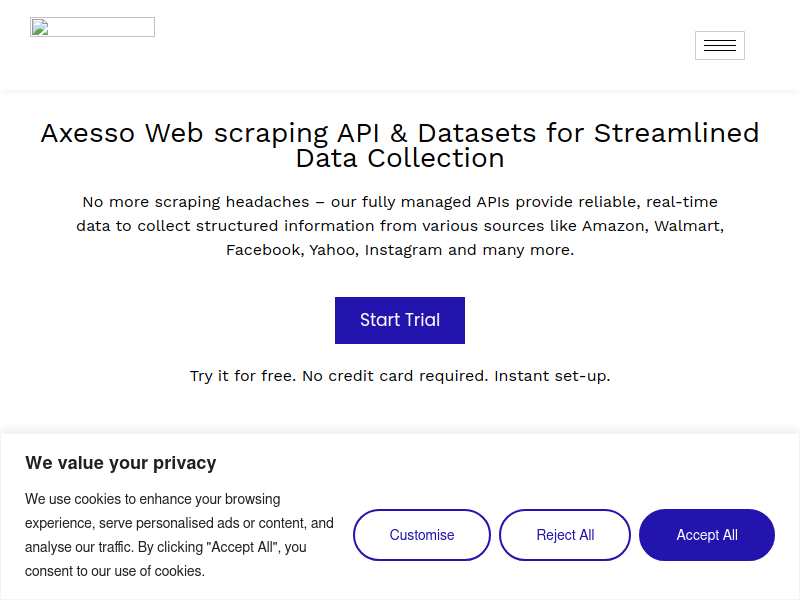Reject all cookies
Viewport: 800px width, 600px height.
click(565, 535)
